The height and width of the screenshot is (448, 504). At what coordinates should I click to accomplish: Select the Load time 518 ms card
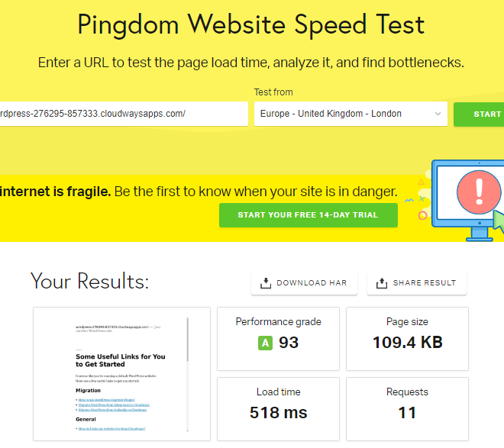coord(279,409)
